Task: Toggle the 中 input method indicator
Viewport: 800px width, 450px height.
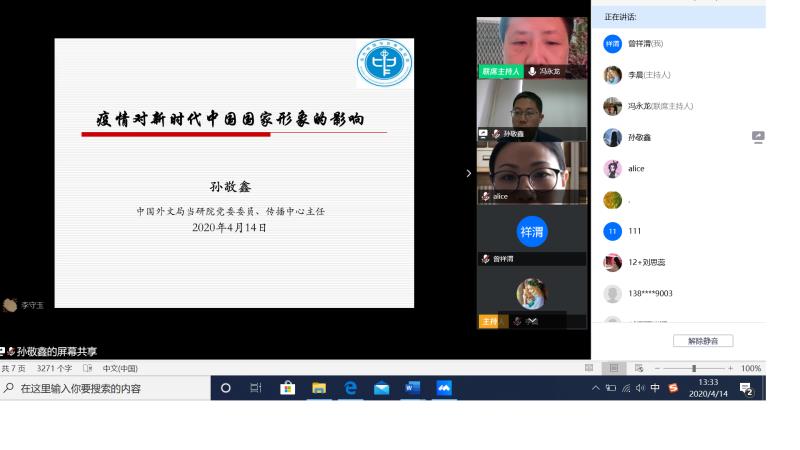Action: point(655,388)
